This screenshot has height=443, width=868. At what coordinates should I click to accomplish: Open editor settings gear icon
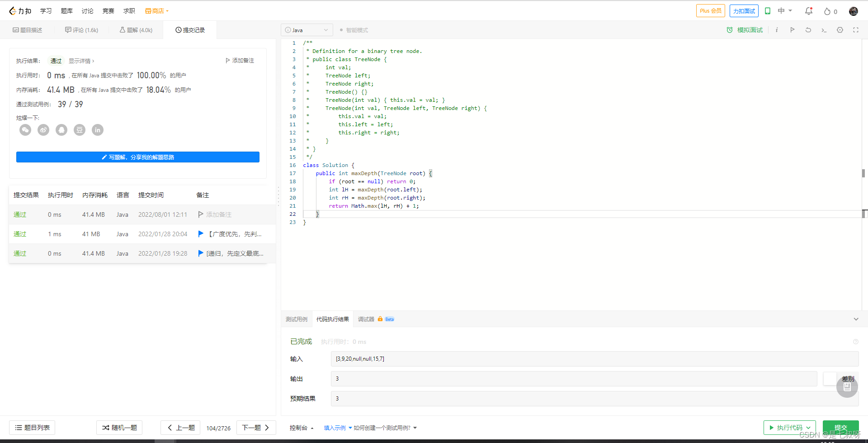(840, 30)
